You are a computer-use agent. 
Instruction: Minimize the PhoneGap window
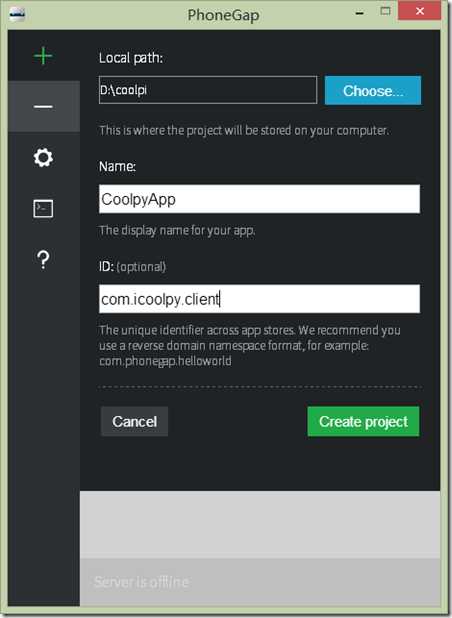[359, 13]
